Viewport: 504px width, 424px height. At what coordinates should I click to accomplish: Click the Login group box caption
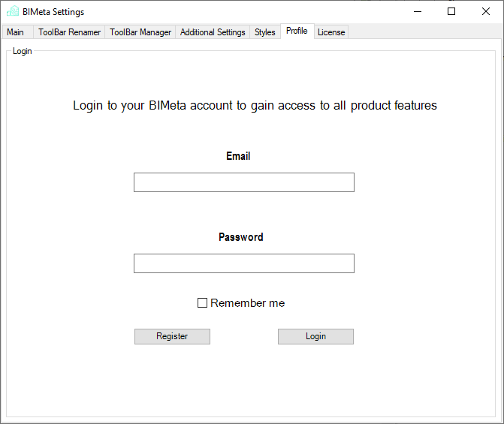point(23,51)
